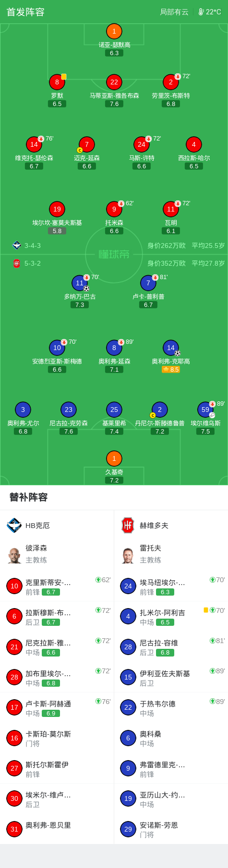Open coach 彼泽森 photo
Screen dimensions: 228x868
click(x=14, y=555)
